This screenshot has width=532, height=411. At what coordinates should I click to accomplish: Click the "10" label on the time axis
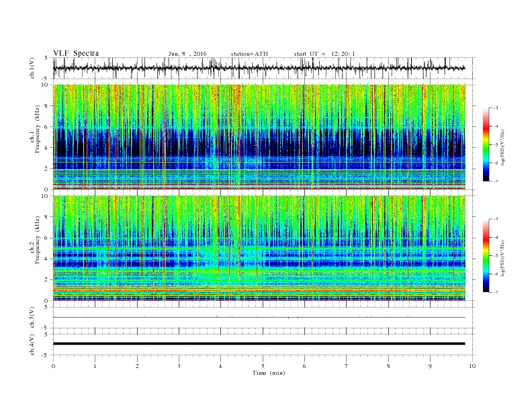(472, 366)
